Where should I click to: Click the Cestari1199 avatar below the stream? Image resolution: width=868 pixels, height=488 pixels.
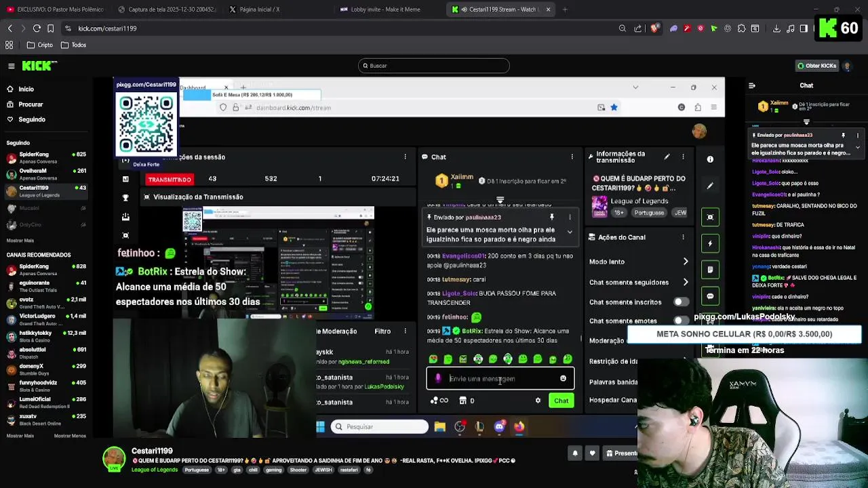(114, 459)
